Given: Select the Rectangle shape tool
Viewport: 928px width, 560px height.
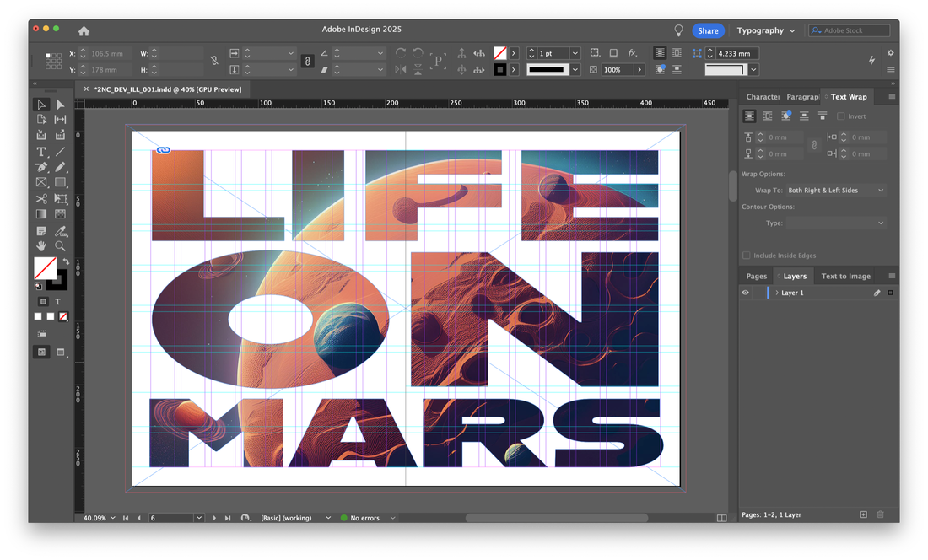Looking at the screenshot, I should (x=61, y=183).
